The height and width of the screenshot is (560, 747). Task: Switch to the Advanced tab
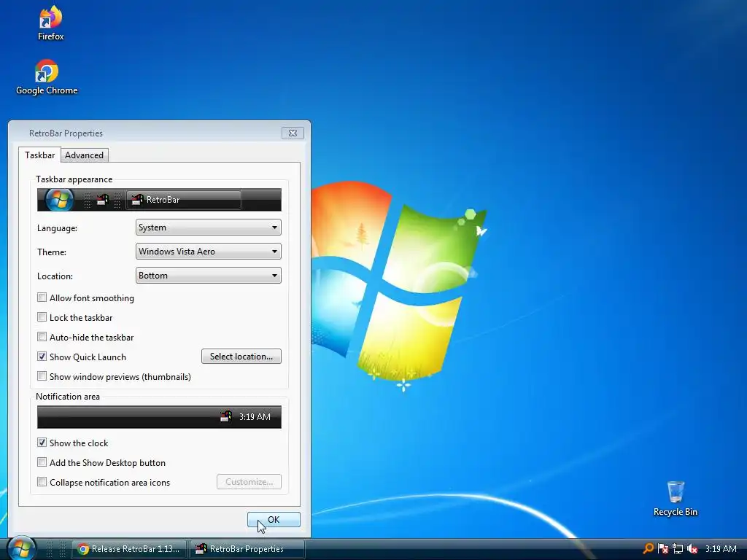(85, 155)
